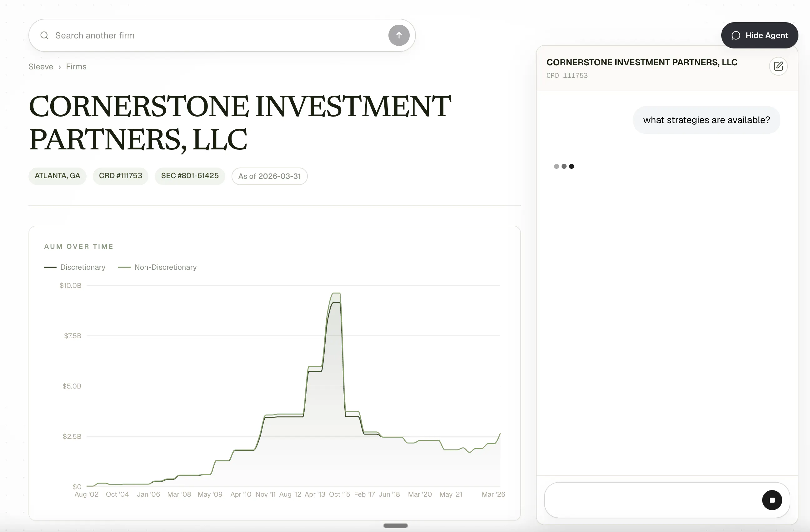The image size is (810, 532).
Task: Click the AUM OVER TIME chart title
Action: coord(79,246)
